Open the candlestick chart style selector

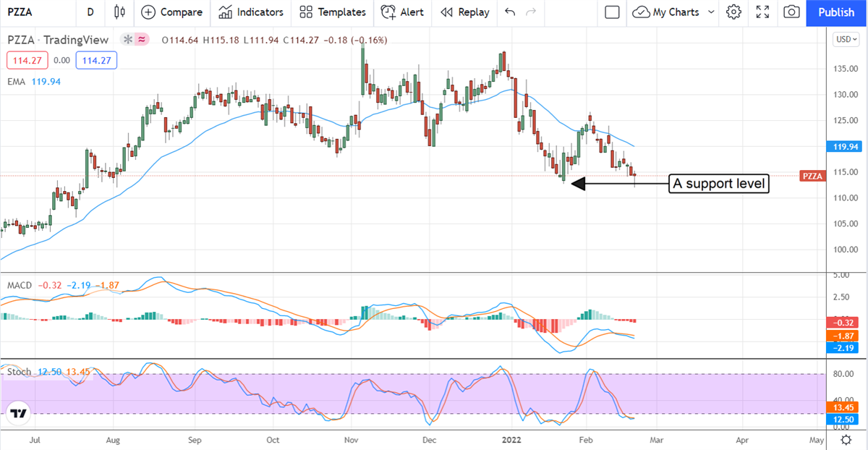pos(119,12)
